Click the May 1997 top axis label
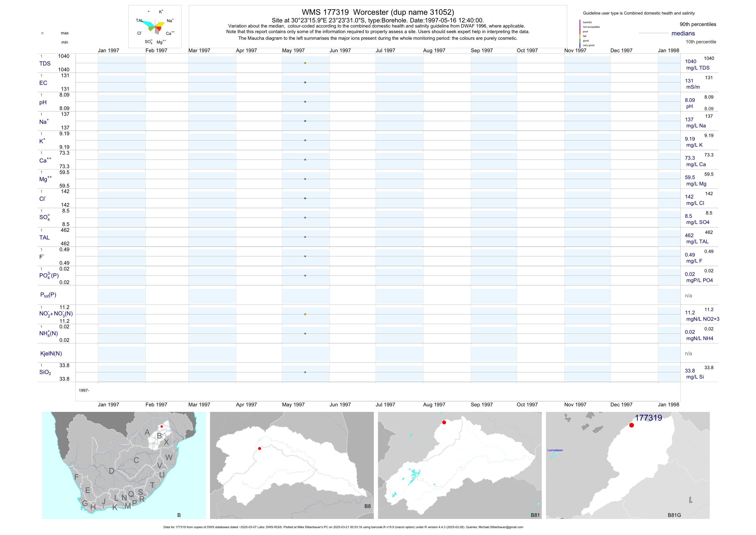 click(x=293, y=50)
